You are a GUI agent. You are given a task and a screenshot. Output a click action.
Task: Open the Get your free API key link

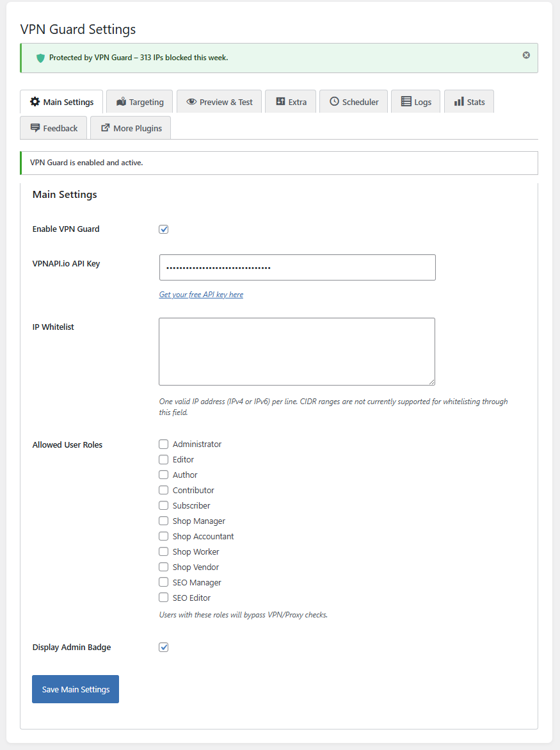tap(201, 295)
